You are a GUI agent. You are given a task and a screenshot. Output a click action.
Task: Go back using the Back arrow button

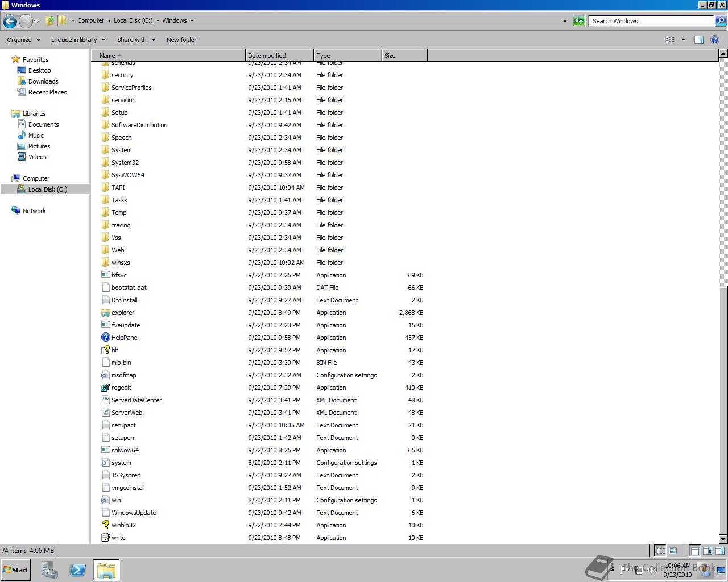click(x=10, y=21)
